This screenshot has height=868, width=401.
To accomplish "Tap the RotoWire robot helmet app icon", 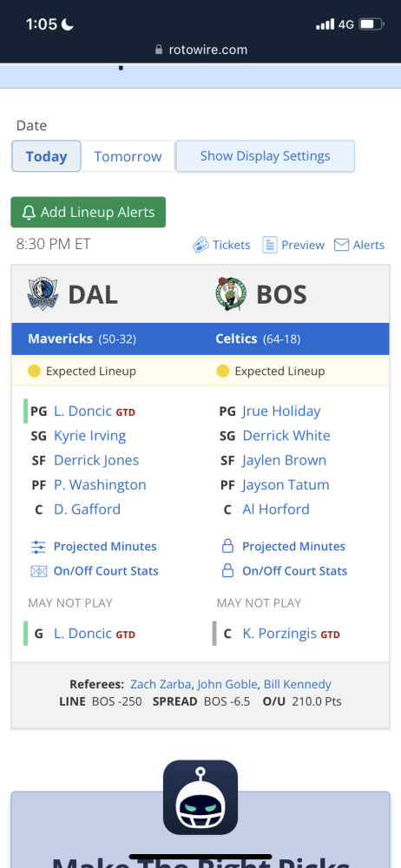I will click(200, 797).
